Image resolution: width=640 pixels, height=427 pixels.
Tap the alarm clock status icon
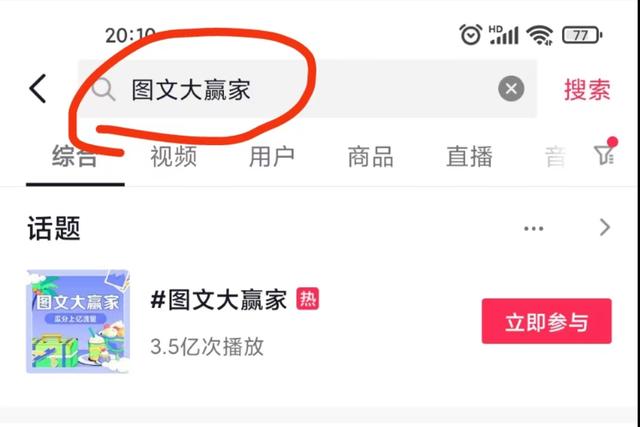(x=471, y=34)
